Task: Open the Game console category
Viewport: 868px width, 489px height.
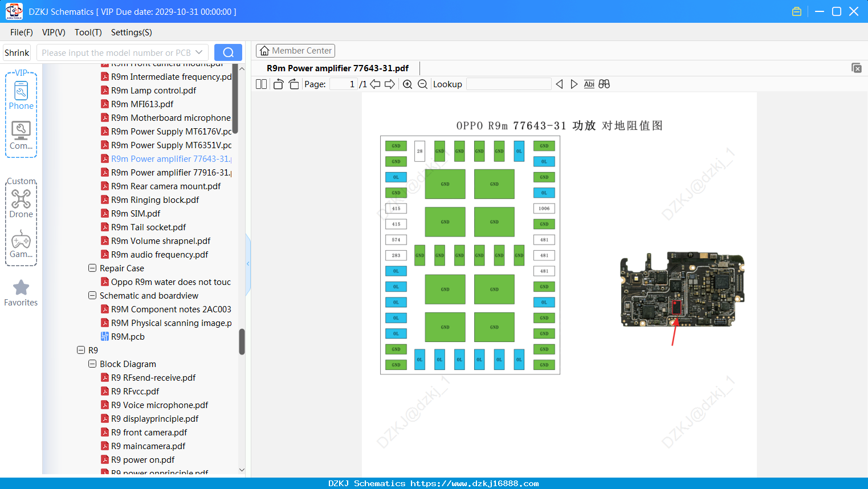Action: (21, 244)
